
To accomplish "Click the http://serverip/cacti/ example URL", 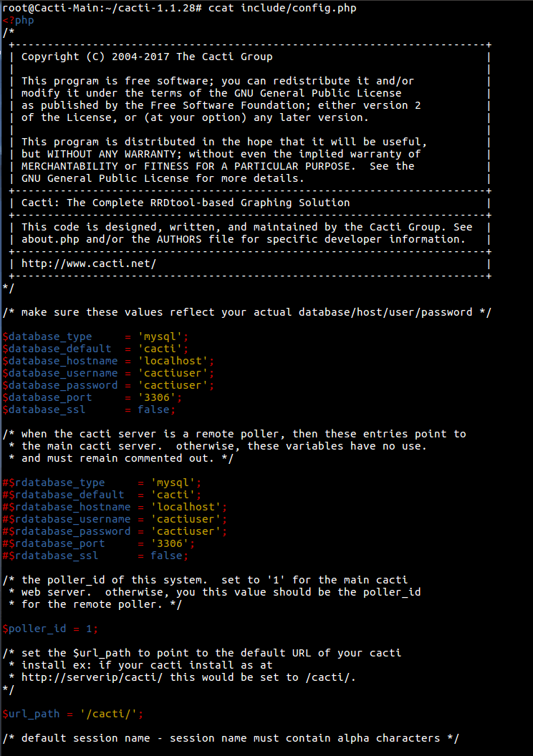I will (x=94, y=677).
